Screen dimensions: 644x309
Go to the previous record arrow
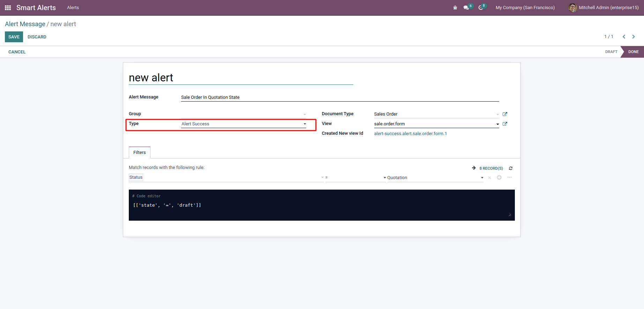tap(624, 37)
